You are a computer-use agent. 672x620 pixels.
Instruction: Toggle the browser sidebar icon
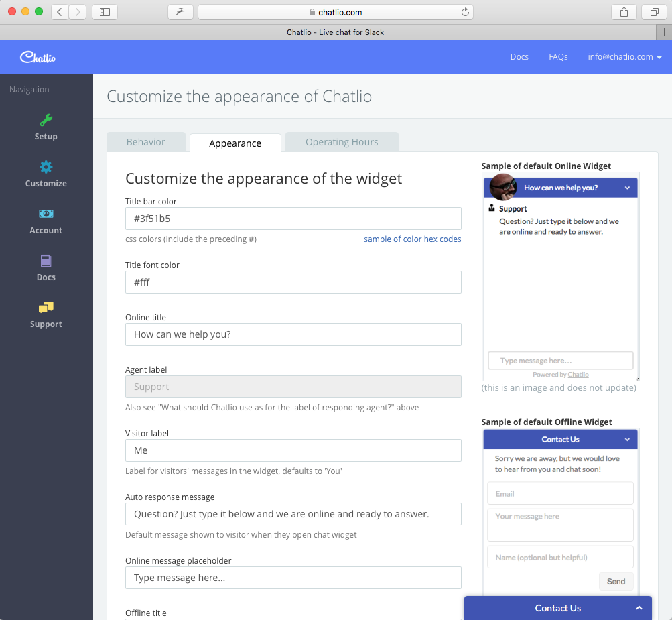pyautogui.click(x=104, y=11)
